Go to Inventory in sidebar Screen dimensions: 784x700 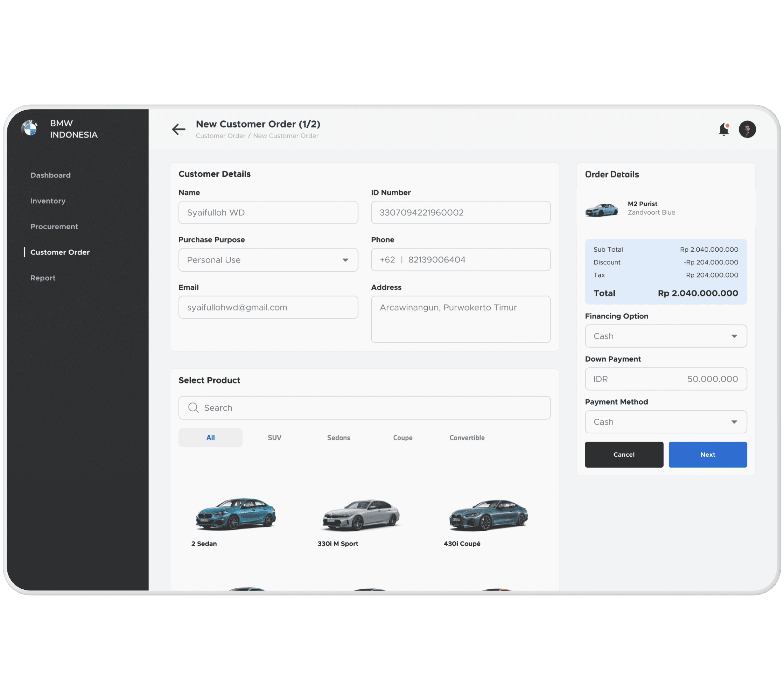click(x=48, y=201)
